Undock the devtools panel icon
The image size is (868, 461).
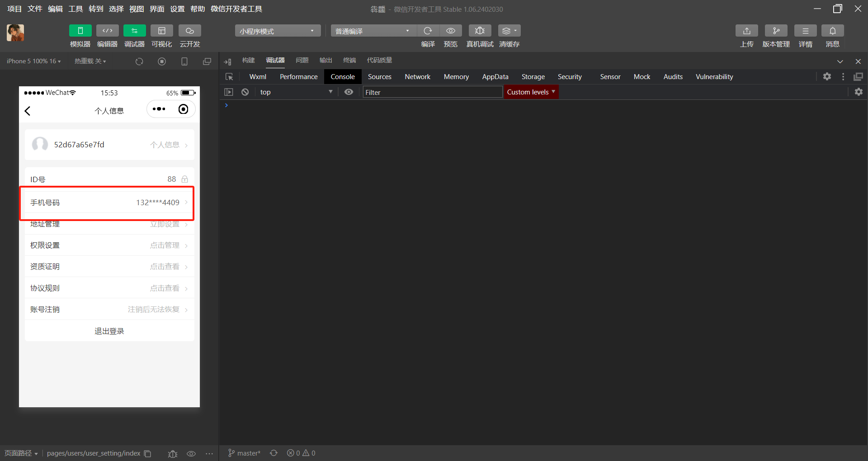click(858, 77)
